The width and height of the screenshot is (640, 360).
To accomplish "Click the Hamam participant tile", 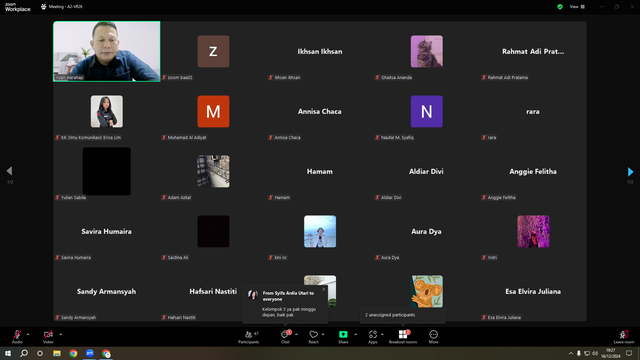I will pos(320,171).
